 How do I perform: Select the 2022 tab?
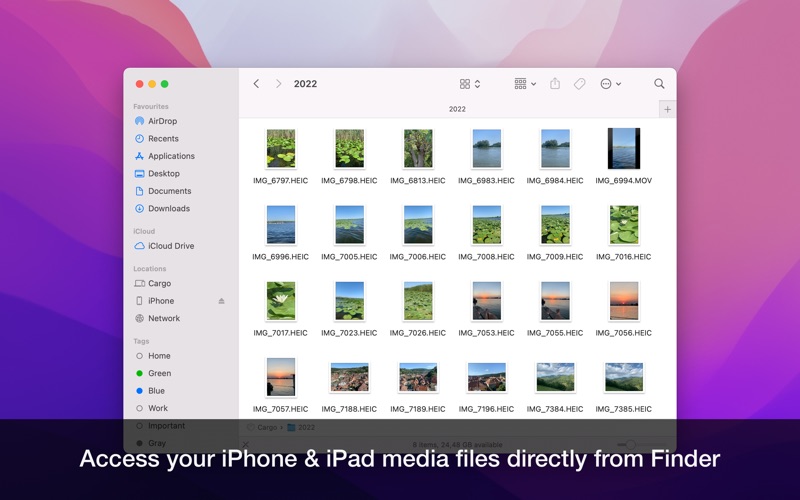point(456,109)
